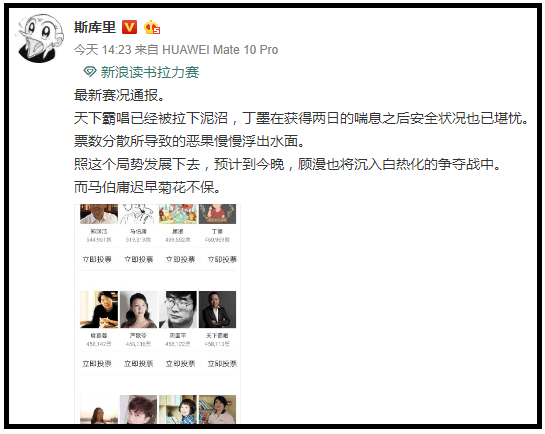
Task: Open 严歌苓's portrait photo
Action: [x=138, y=309]
